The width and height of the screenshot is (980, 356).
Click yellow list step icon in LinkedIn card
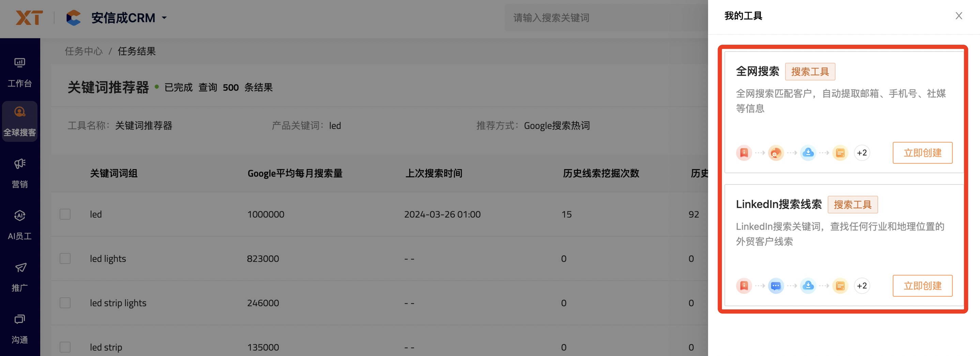(x=840, y=285)
